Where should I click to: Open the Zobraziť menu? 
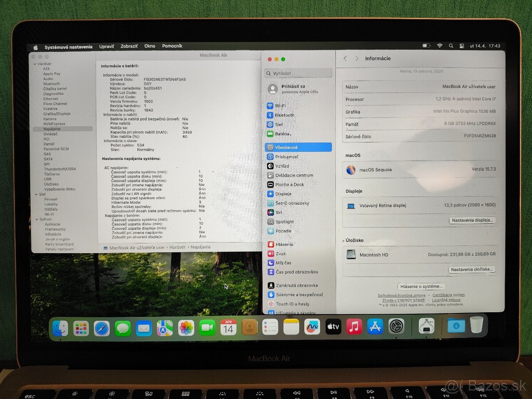(x=129, y=46)
